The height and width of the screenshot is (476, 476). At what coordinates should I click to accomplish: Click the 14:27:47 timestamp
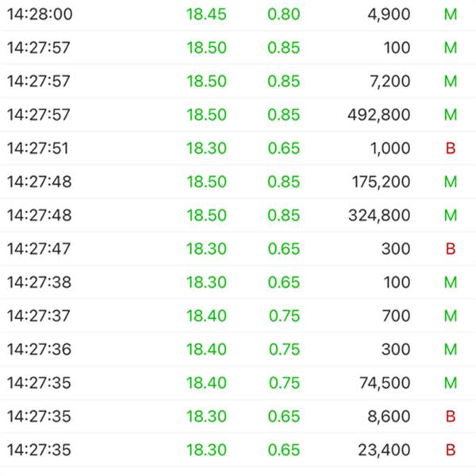[39, 249]
